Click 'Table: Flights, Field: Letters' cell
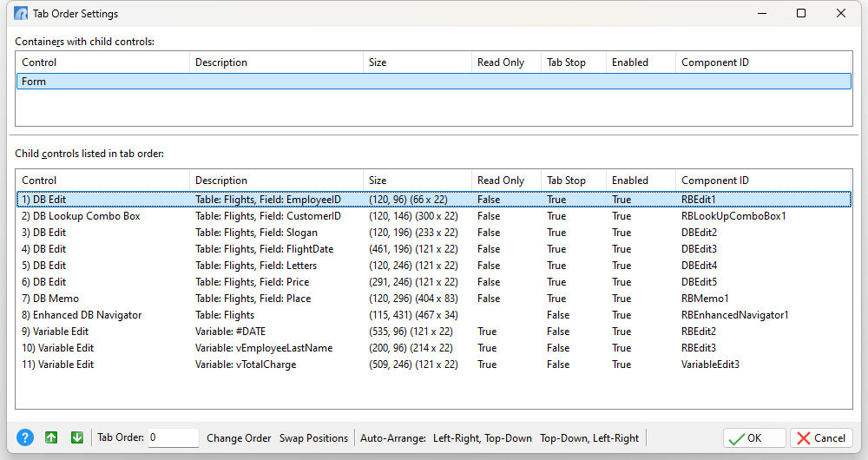Image resolution: width=868 pixels, height=460 pixels. click(256, 265)
